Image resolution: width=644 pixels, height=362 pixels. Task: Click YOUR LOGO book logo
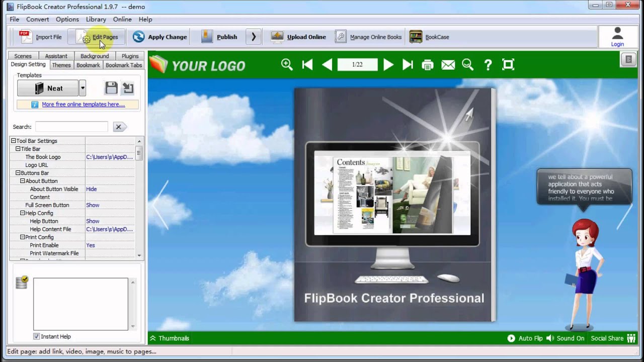[198, 65]
